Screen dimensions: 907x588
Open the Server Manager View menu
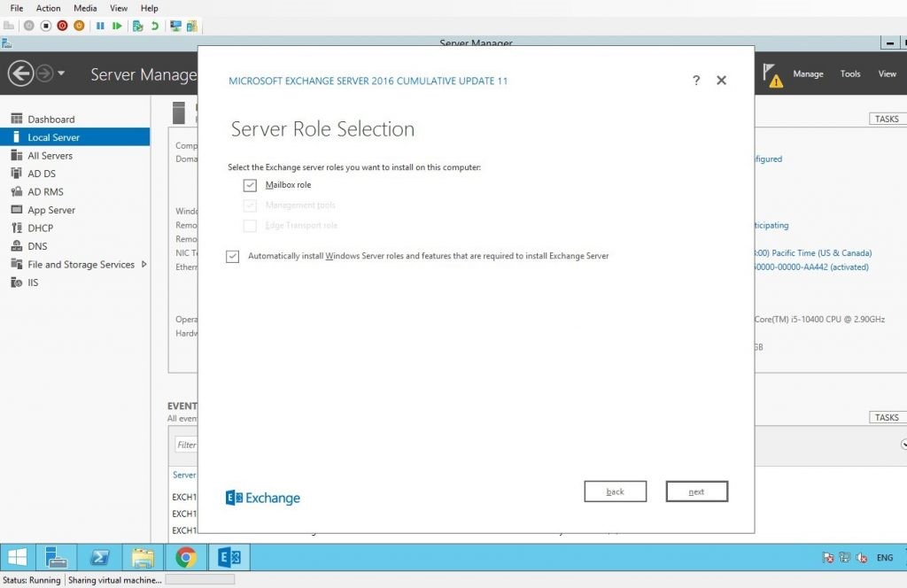point(888,74)
